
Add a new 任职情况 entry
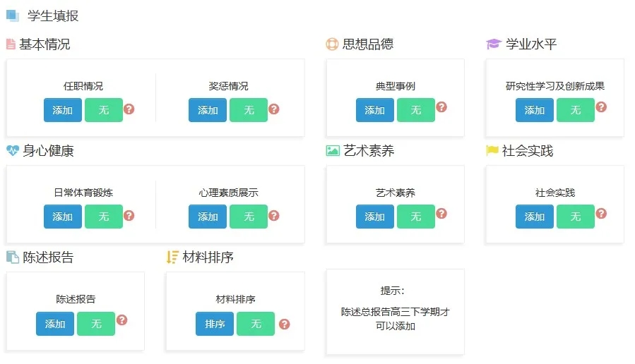62,110
